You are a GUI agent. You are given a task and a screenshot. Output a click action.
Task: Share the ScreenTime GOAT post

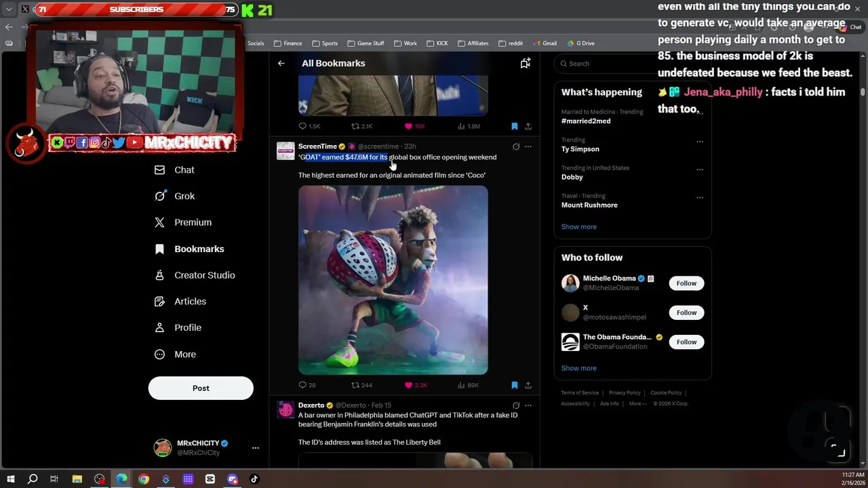pyautogui.click(x=528, y=385)
